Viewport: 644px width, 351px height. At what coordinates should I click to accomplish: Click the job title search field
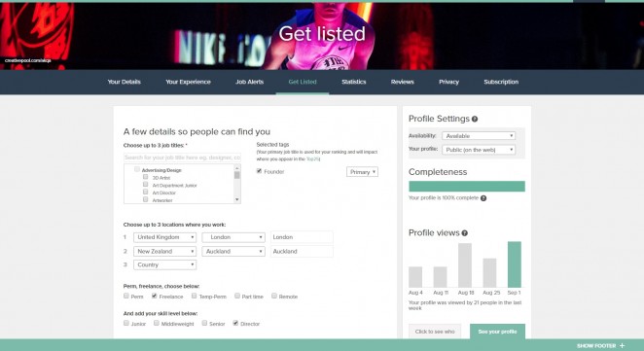point(182,158)
